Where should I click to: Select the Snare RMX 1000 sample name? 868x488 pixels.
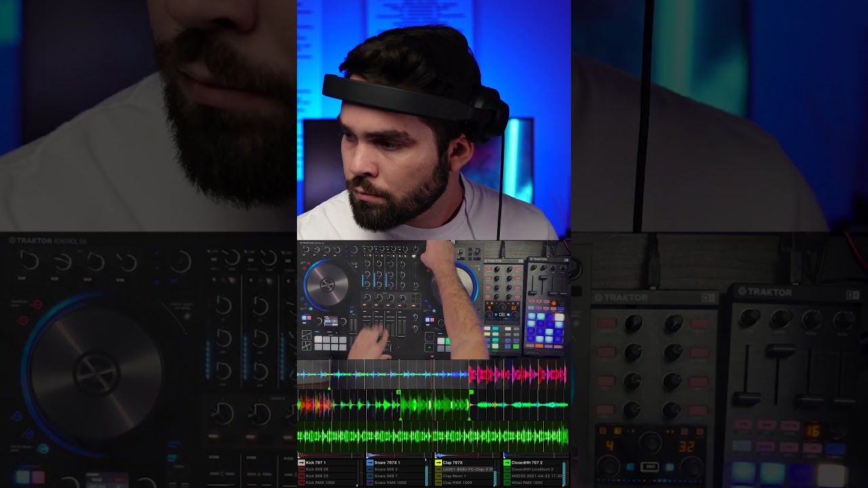390,483
